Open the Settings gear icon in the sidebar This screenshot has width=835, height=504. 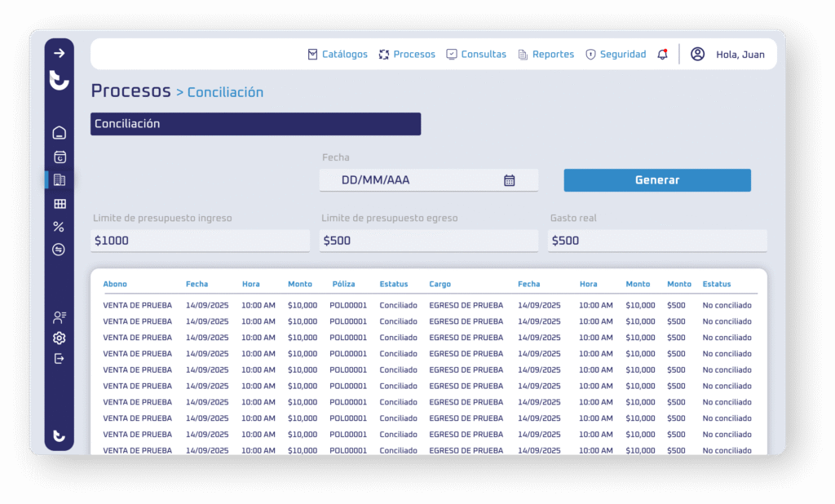(x=59, y=338)
